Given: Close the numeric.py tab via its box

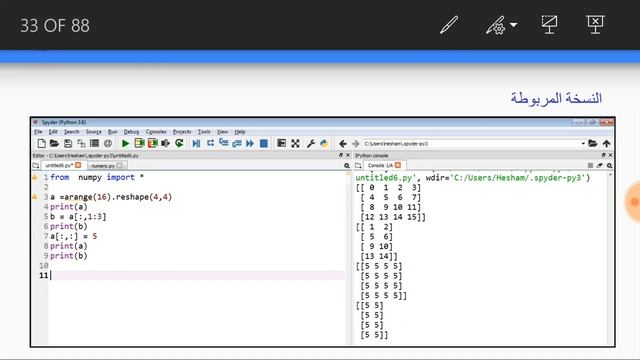Looking at the screenshot, I should [x=120, y=165].
